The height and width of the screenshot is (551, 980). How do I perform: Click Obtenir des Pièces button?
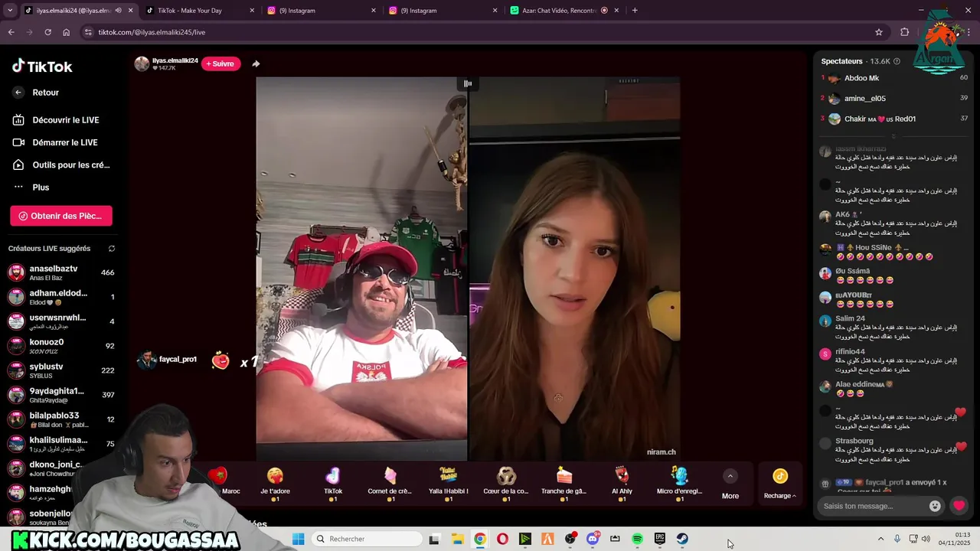(x=61, y=216)
